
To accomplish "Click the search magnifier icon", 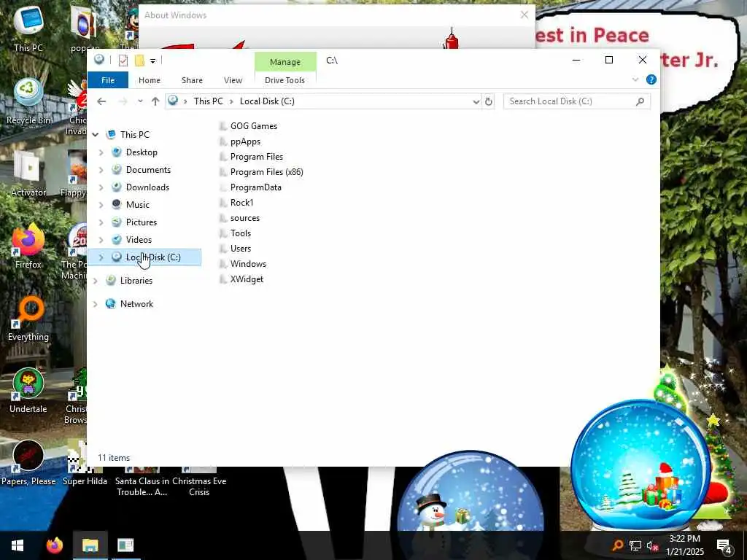I will [x=640, y=101].
